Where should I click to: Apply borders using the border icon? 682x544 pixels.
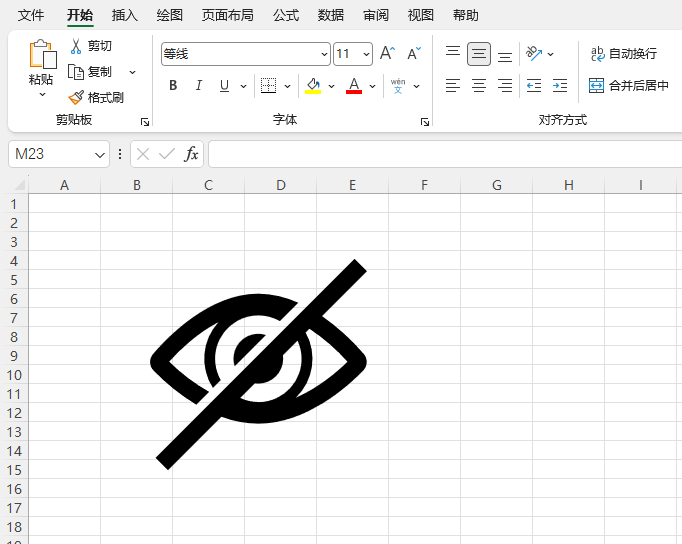pos(268,86)
